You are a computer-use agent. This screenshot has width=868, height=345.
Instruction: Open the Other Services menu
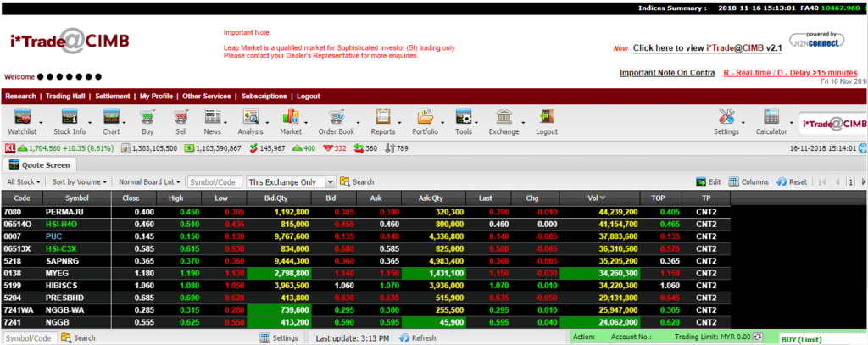point(207,97)
